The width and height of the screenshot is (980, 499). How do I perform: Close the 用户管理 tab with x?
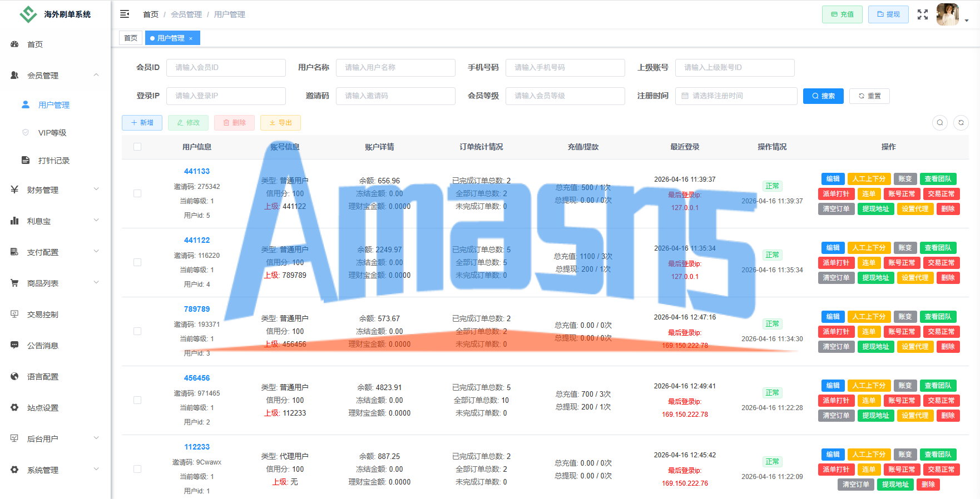[191, 38]
